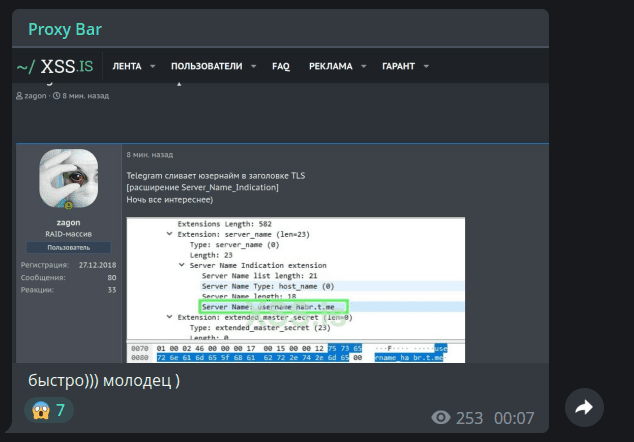This screenshot has width=634, height=442.
Task: Click the scared face emoji reaction
Action: click(41, 410)
